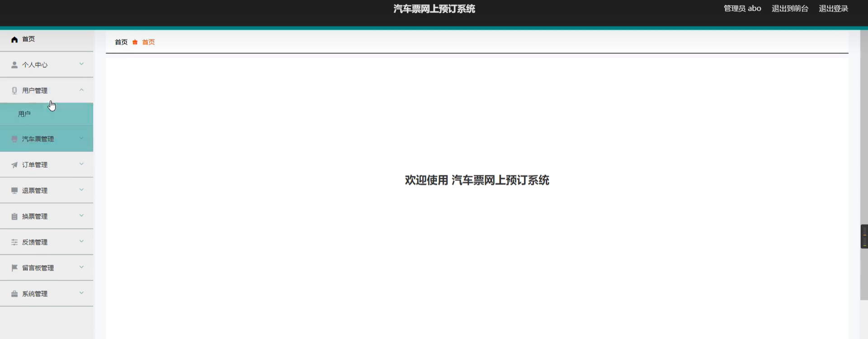Expand the 留言板管理 chevron
Image resolution: width=868 pixels, height=339 pixels.
click(81, 267)
